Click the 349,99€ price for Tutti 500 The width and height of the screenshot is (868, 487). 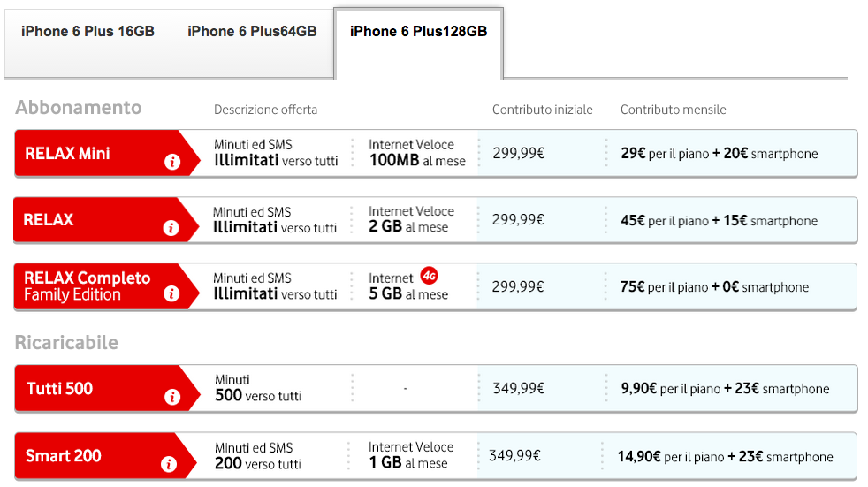518,388
